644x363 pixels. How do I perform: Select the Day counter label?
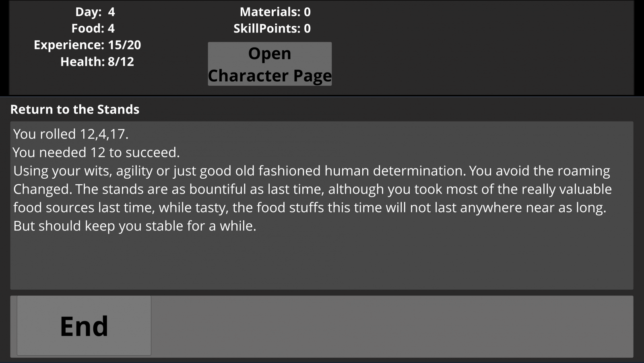point(95,12)
